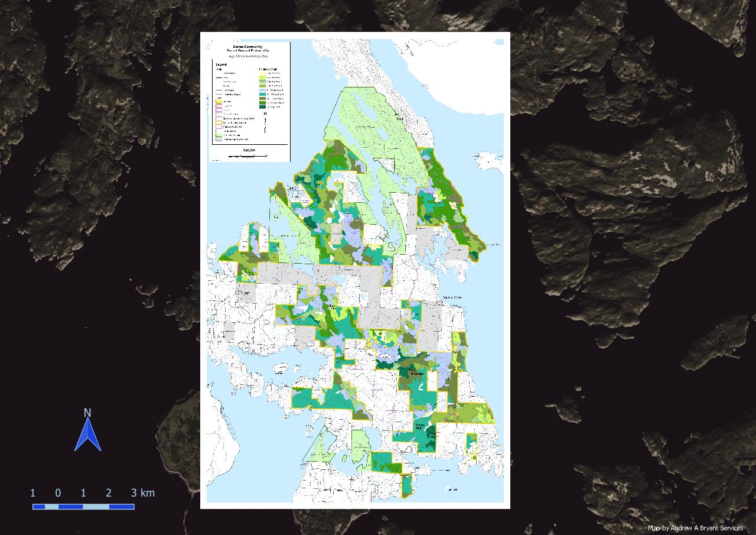Click the "3 km" scale bar label

coord(142,492)
